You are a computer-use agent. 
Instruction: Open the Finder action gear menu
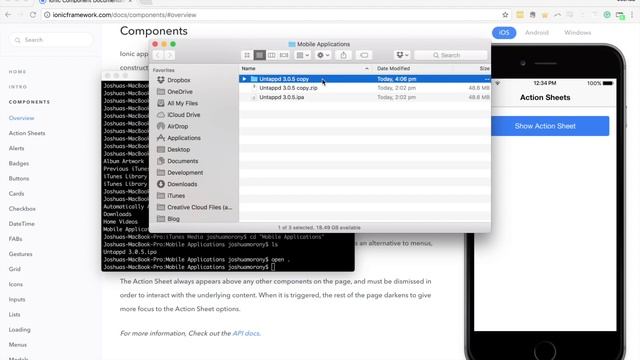click(x=323, y=55)
